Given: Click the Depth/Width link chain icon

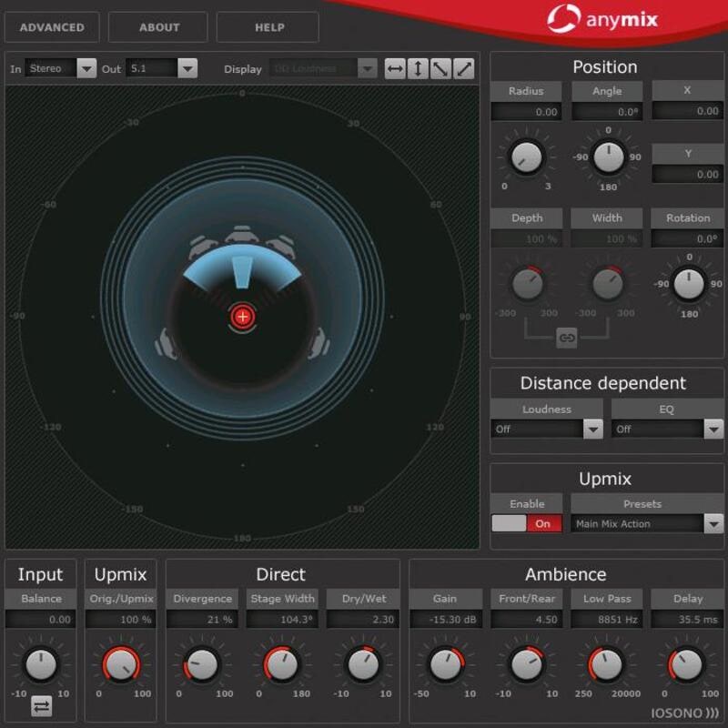Looking at the screenshot, I should (567, 338).
